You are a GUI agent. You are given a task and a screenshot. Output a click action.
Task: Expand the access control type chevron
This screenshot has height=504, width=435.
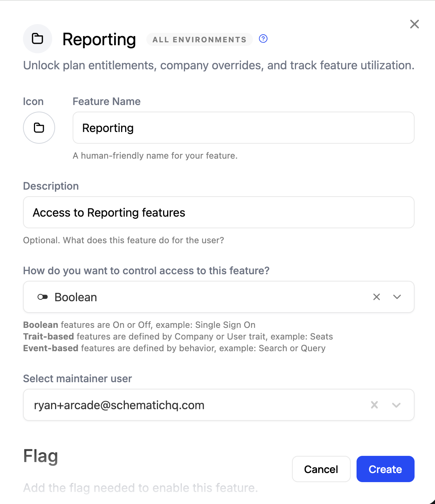click(397, 297)
